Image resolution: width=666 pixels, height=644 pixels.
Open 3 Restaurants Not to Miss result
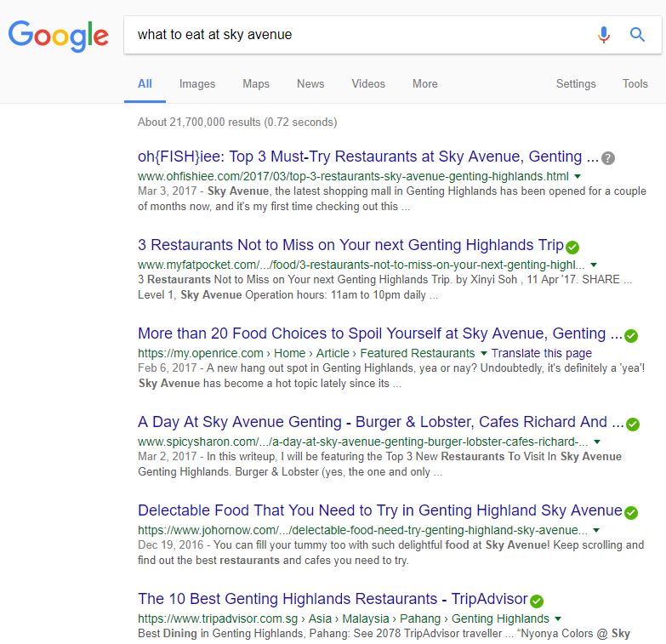(350, 245)
